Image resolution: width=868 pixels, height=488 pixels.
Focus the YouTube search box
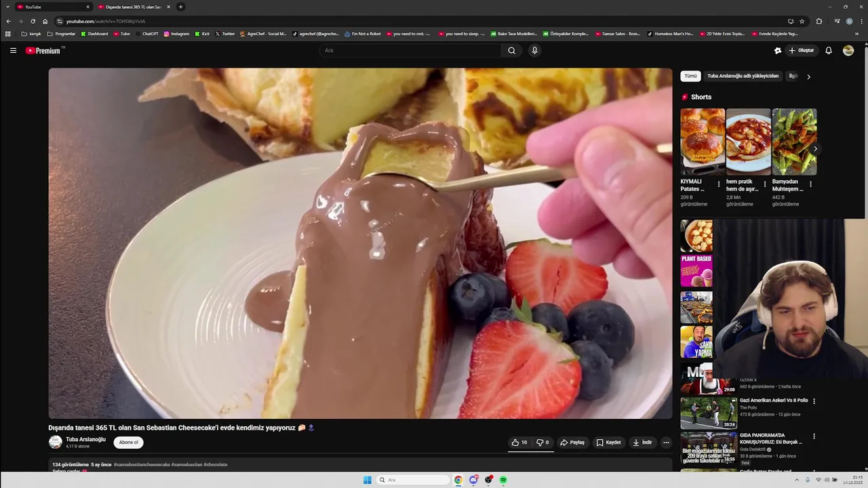click(410, 50)
